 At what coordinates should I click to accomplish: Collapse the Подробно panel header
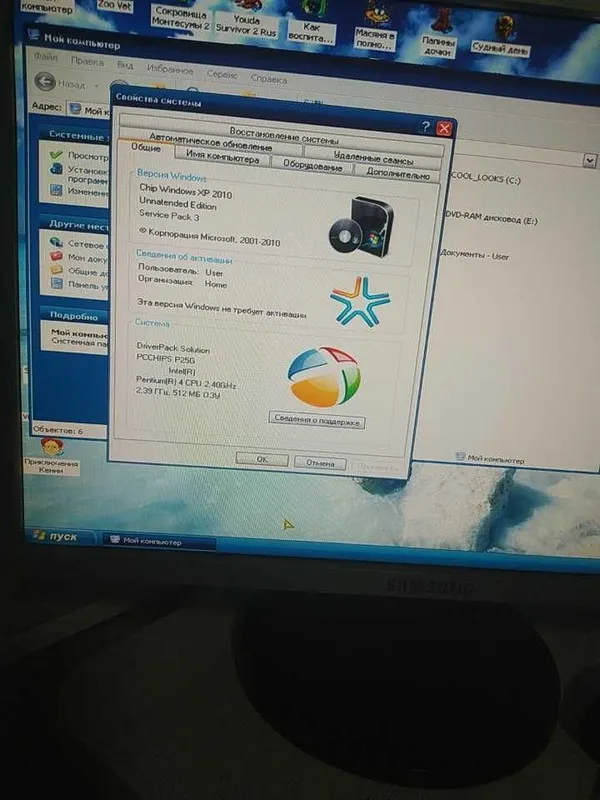click(75, 316)
